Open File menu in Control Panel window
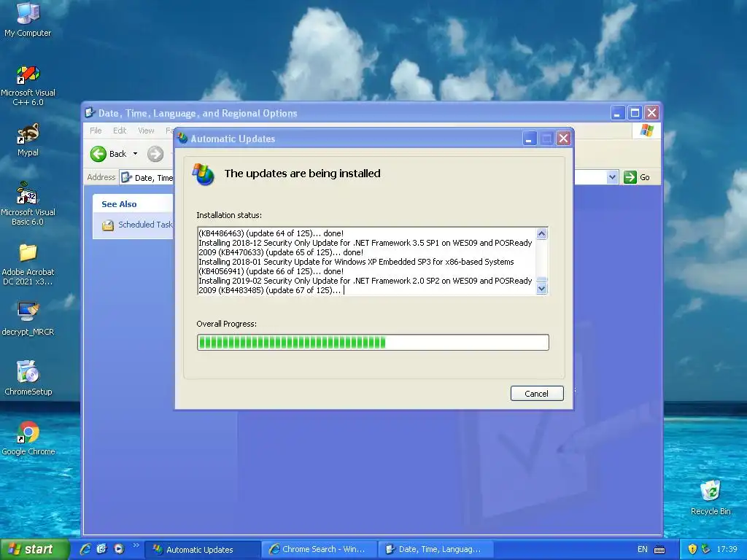Viewport: 747px width, 560px height. pos(96,131)
